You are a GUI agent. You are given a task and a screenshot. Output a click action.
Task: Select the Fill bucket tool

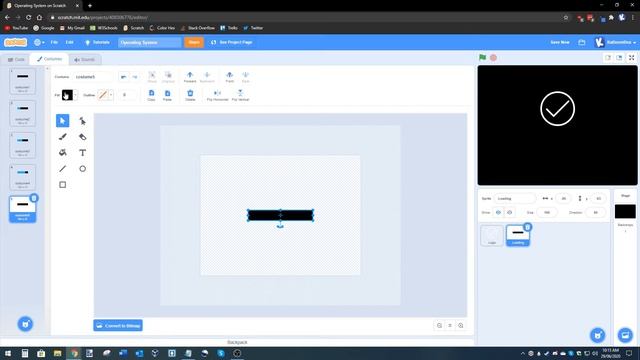click(x=62, y=153)
